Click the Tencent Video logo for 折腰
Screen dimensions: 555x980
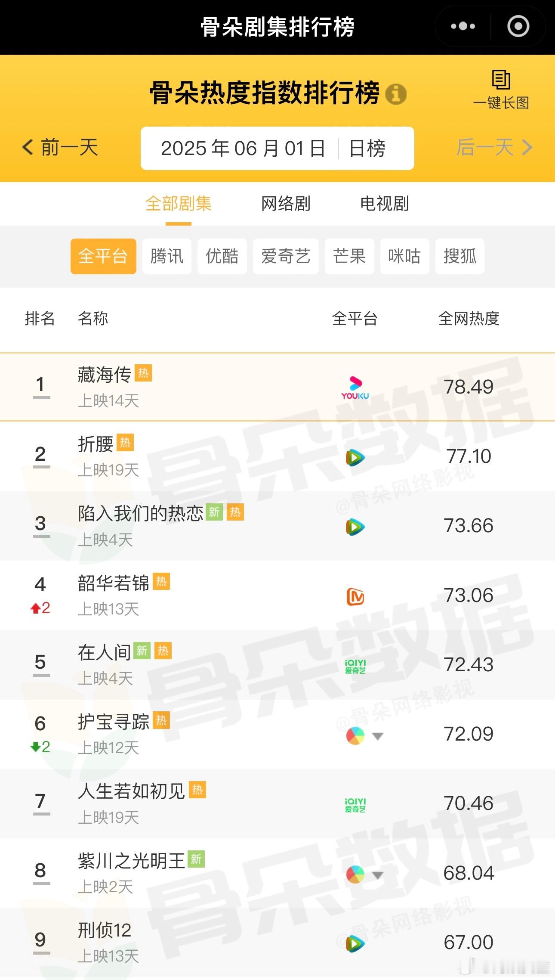click(355, 457)
